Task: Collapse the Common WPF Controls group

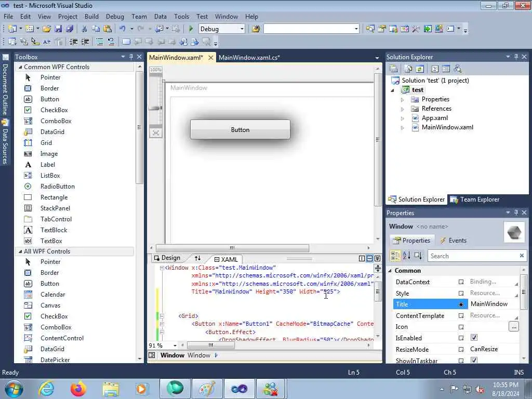Action: coord(20,67)
